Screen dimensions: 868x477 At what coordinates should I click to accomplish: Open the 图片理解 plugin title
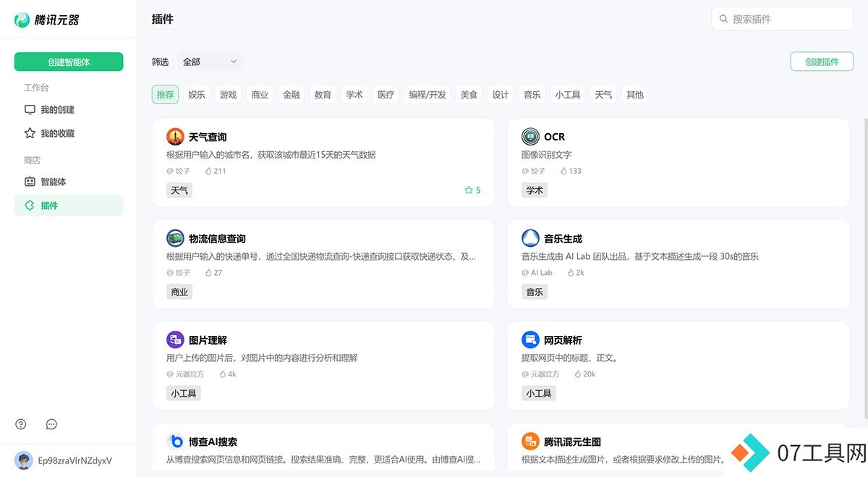[208, 340]
